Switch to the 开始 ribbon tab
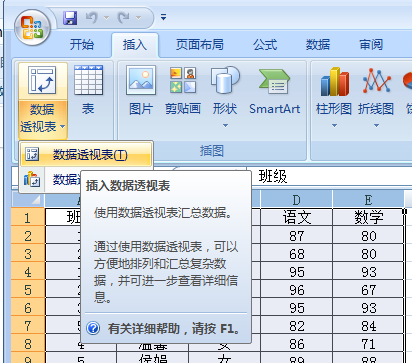This screenshot has height=363, width=412. [82, 44]
